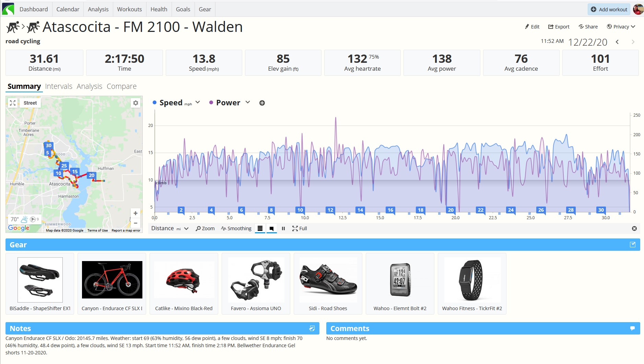Click lap marker 28 on the chart
The image size is (644, 364).
tap(571, 210)
